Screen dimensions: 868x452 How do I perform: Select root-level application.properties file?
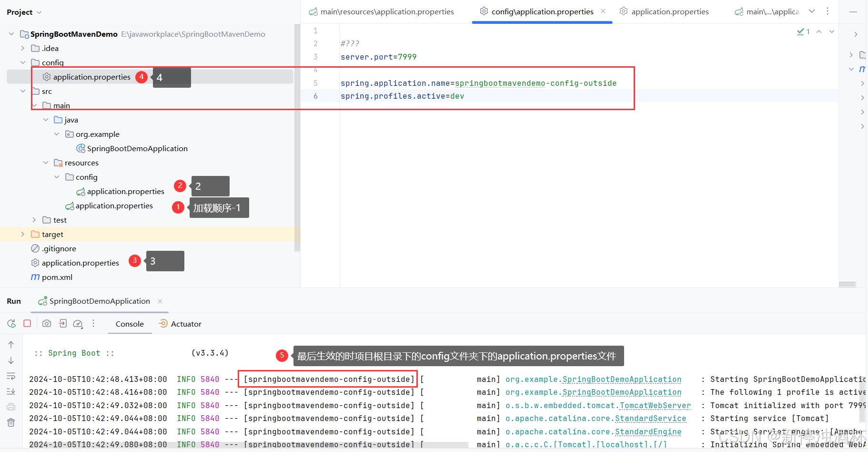[x=80, y=263]
